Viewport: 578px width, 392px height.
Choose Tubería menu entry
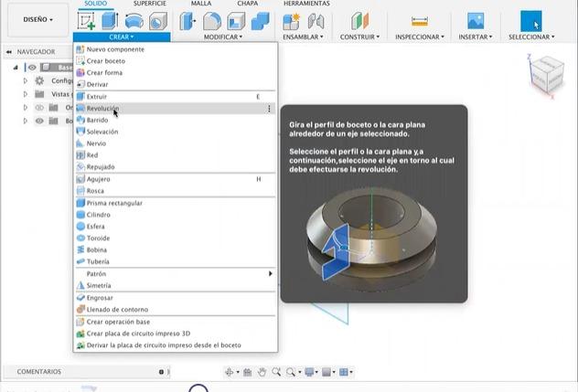(176, 261)
